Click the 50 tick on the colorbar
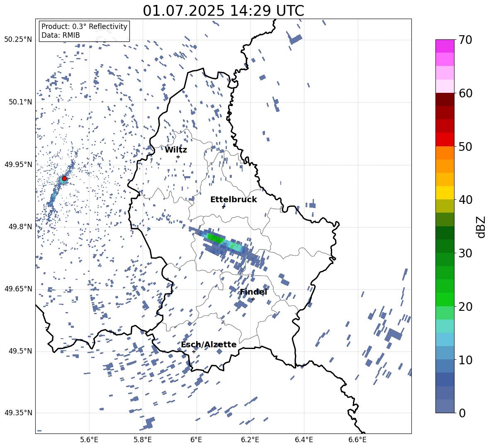Image resolution: width=491 pixels, height=448 pixels. click(465, 147)
